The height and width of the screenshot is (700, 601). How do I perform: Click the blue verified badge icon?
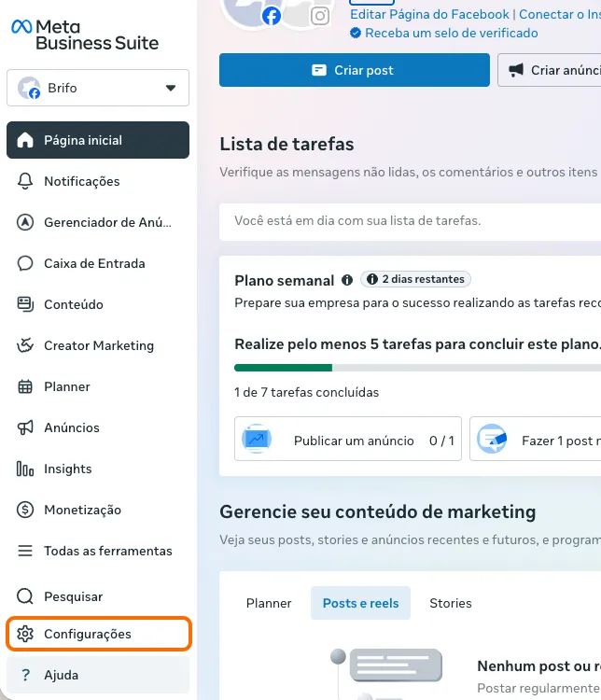[x=356, y=33]
